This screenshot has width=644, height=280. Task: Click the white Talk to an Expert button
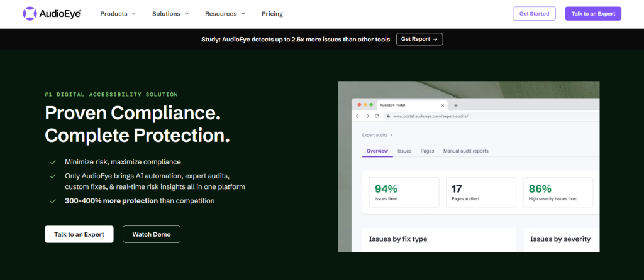79,234
